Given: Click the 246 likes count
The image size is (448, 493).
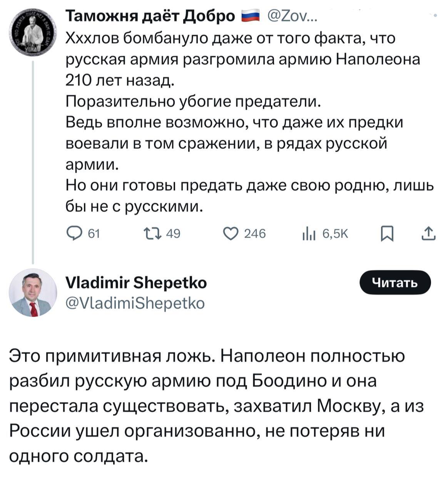Looking at the screenshot, I should tap(255, 233).
